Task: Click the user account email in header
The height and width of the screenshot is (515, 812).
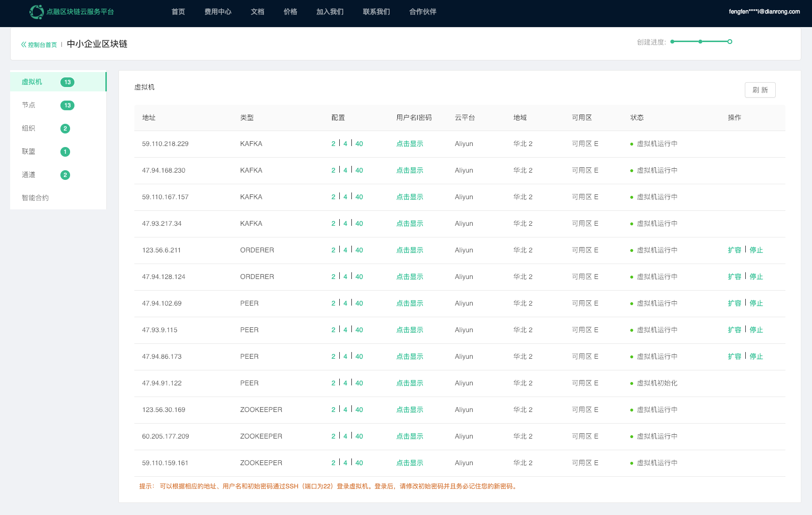Action: [764, 12]
